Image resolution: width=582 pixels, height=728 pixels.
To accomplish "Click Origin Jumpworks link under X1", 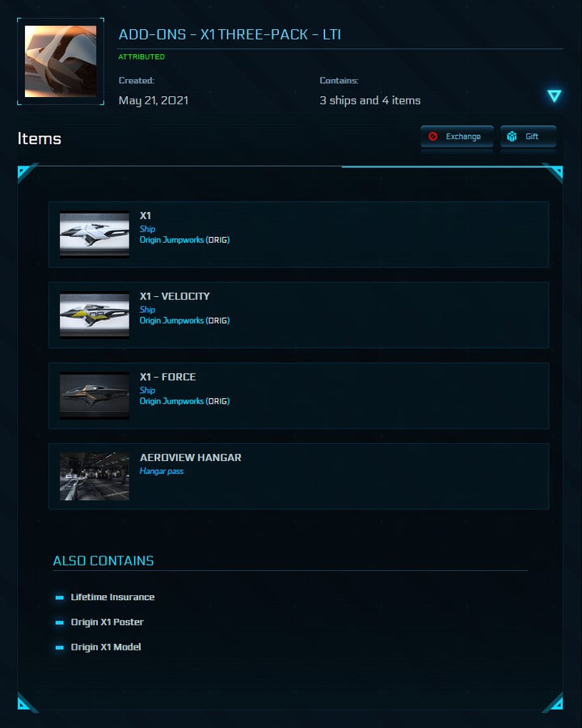I will pyautogui.click(x=171, y=240).
